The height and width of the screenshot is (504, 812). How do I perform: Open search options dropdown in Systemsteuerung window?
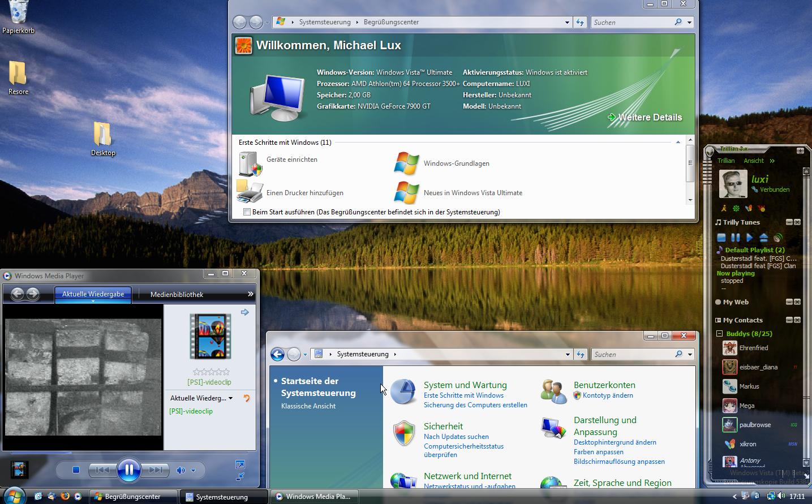point(690,354)
